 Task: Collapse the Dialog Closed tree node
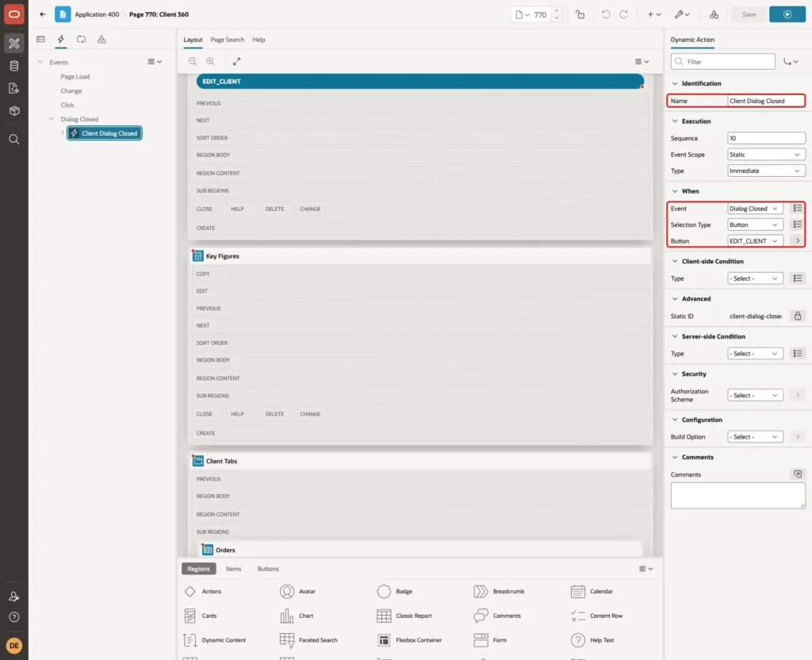[x=51, y=119]
